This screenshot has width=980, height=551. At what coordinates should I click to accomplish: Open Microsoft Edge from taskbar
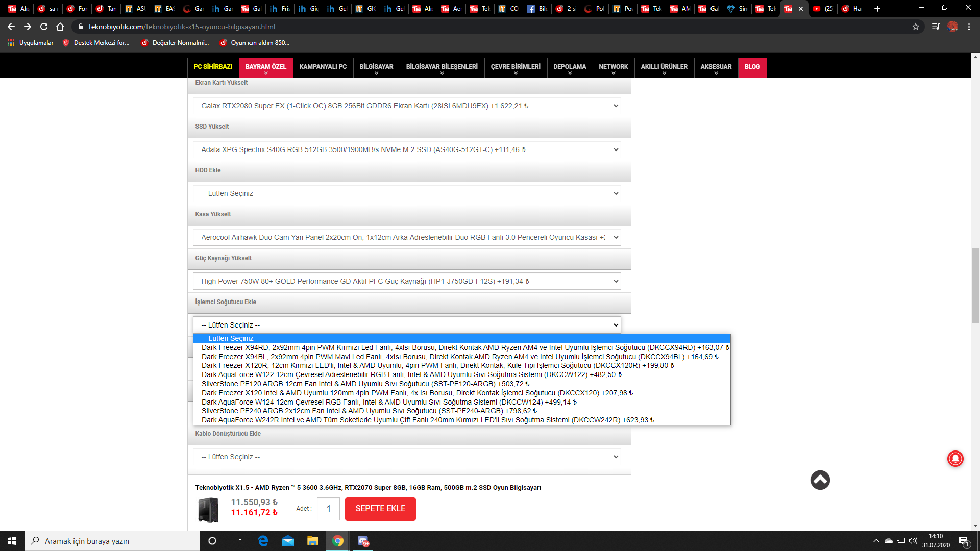pos(263,541)
